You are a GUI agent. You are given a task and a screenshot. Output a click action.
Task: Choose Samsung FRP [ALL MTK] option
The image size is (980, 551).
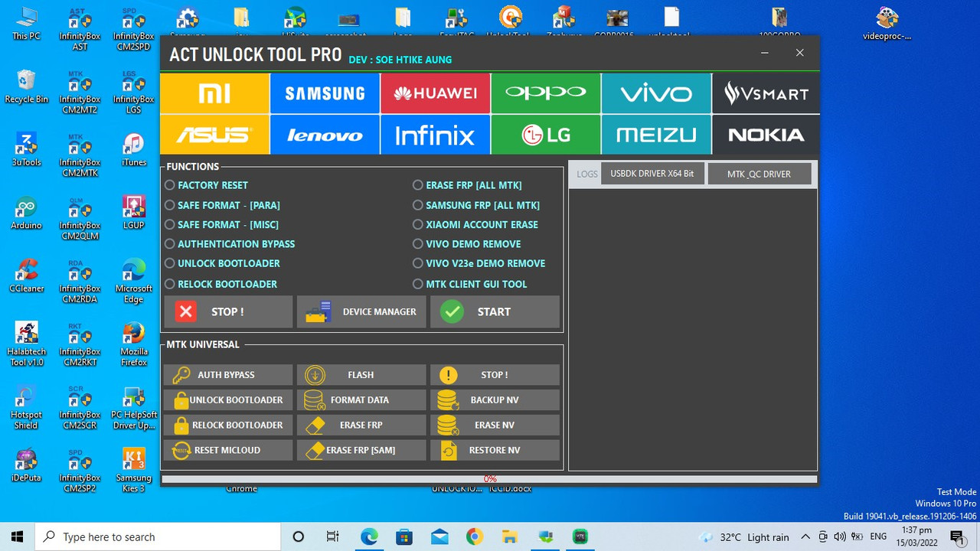476,205
